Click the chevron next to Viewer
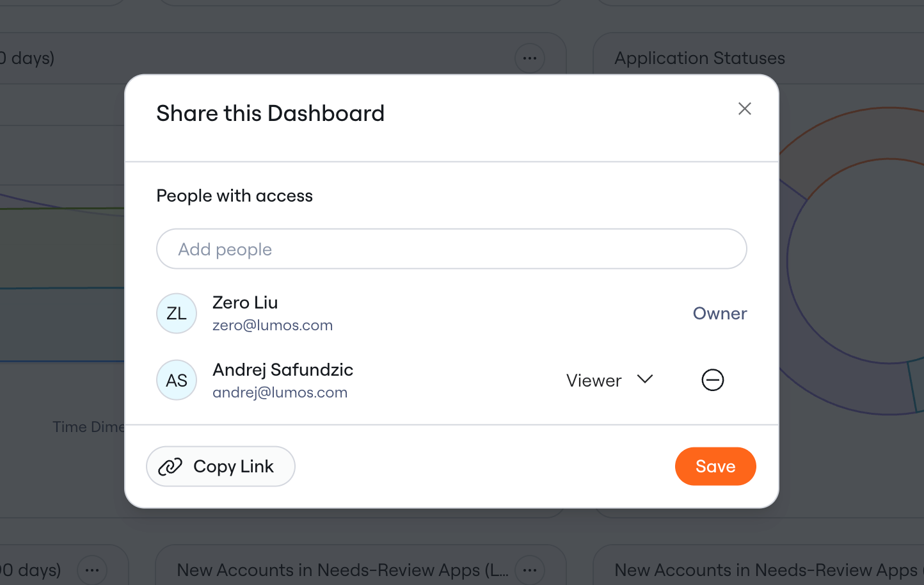924x585 pixels. click(x=645, y=379)
